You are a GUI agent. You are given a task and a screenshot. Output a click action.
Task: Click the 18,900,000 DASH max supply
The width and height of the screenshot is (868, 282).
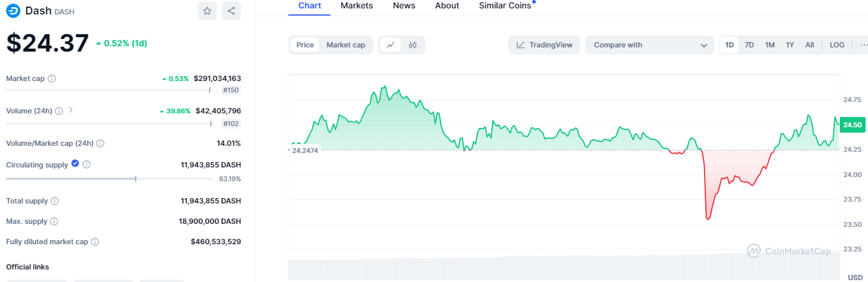click(x=210, y=221)
